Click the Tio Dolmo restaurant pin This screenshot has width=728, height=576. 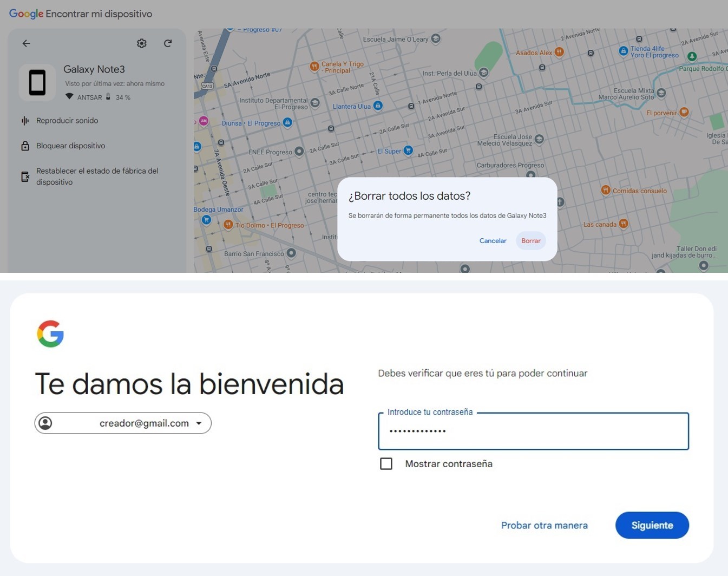pyautogui.click(x=228, y=224)
